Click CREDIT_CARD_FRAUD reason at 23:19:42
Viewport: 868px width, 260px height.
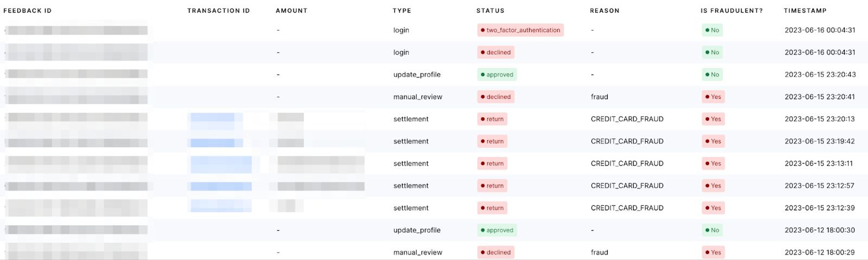pos(627,141)
